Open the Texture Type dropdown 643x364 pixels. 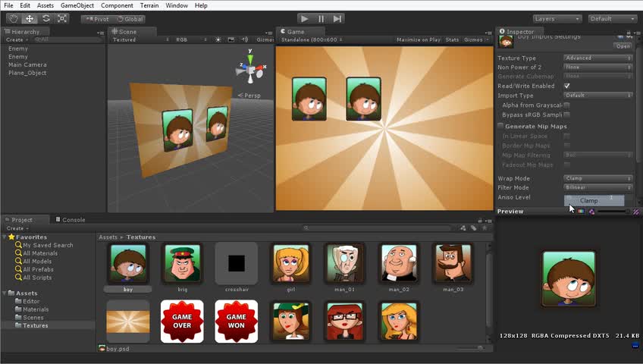click(x=598, y=58)
